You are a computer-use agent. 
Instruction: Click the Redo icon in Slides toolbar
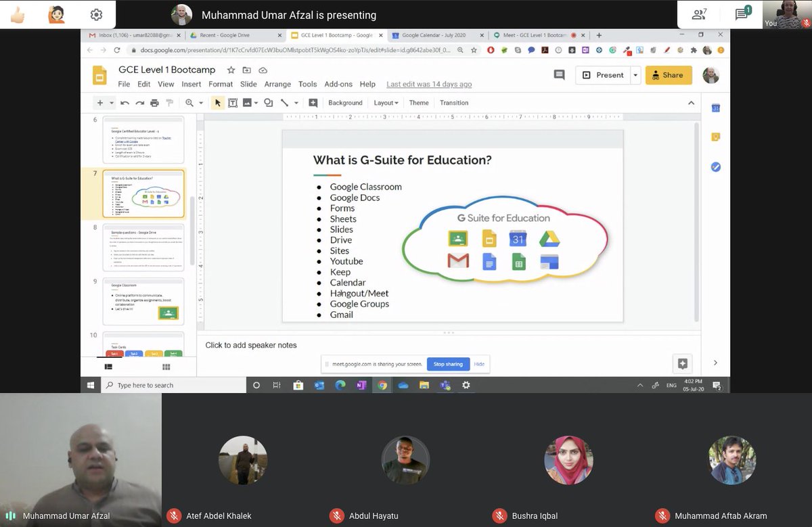pyautogui.click(x=139, y=103)
